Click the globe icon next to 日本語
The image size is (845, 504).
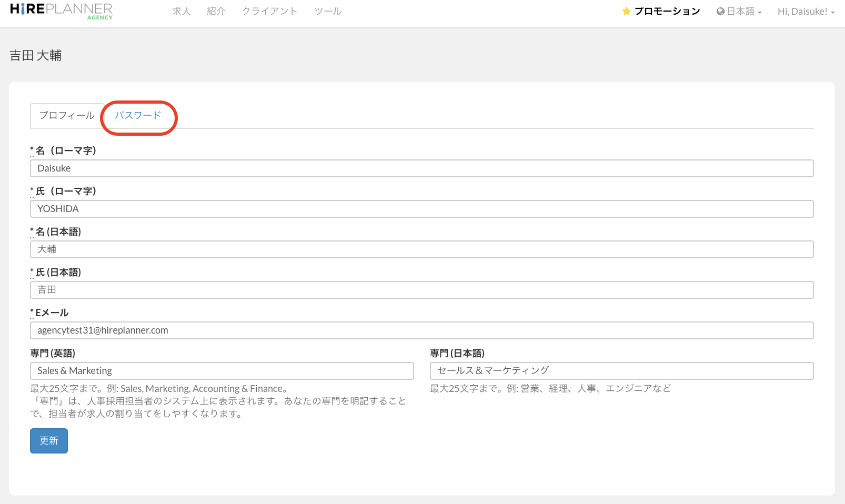720,12
